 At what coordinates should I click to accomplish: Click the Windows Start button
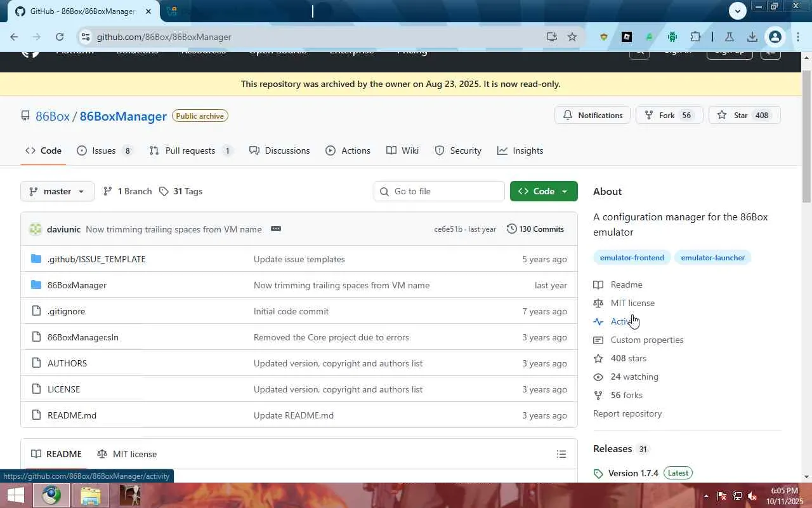(x=15, y=495)
